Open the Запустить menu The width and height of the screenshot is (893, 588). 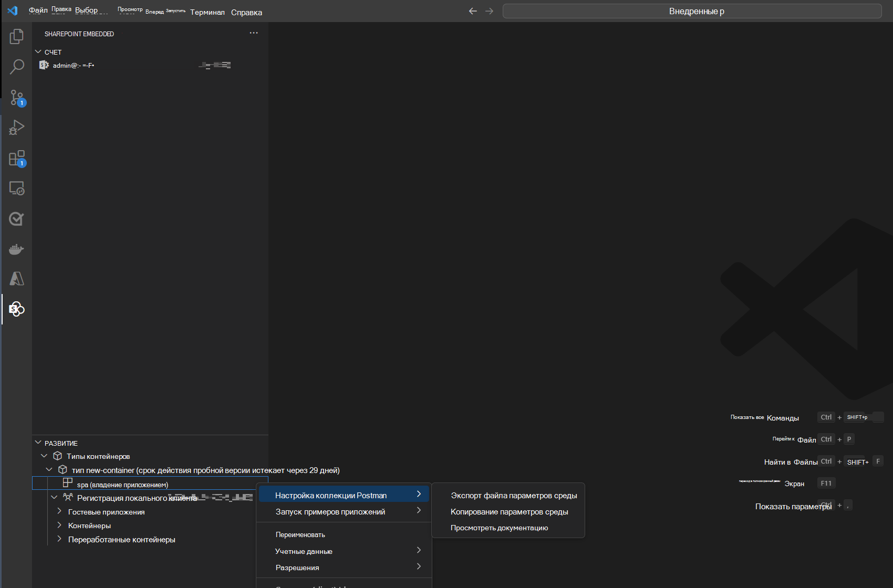(x=175, y=10)
